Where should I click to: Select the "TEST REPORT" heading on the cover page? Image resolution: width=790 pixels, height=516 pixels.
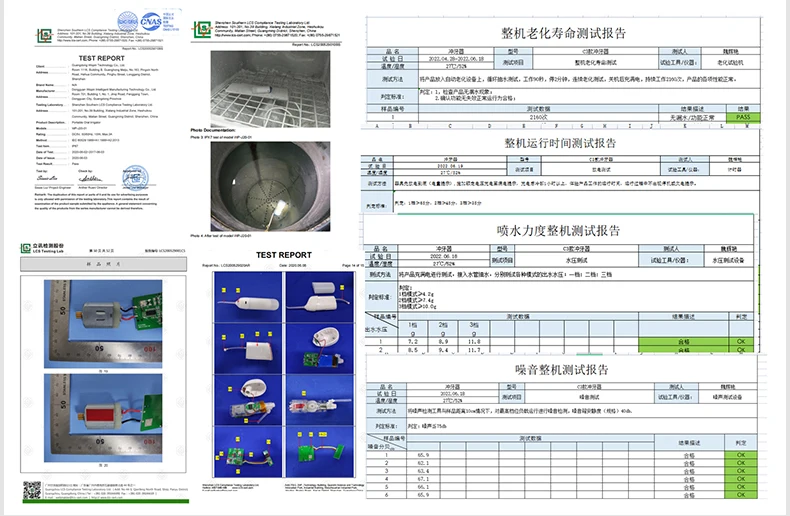point(101,58)
